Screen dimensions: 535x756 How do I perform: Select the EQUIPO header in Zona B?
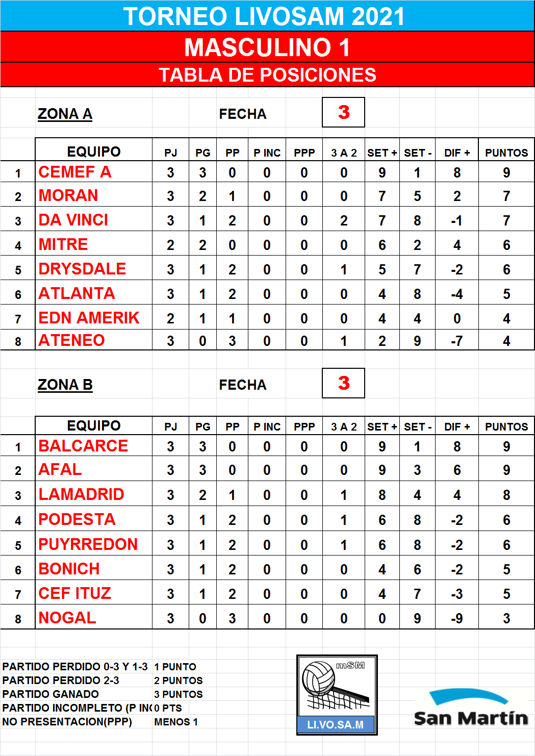click(x=94, y=425)
